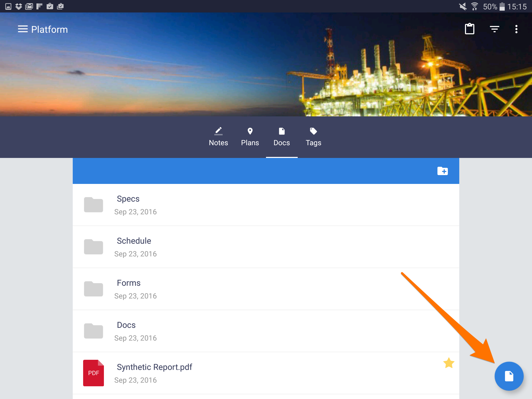The width and height of the screenshot is (532, 399).
Task: Open the Specs folder icon
Action: tap(94, 205)
